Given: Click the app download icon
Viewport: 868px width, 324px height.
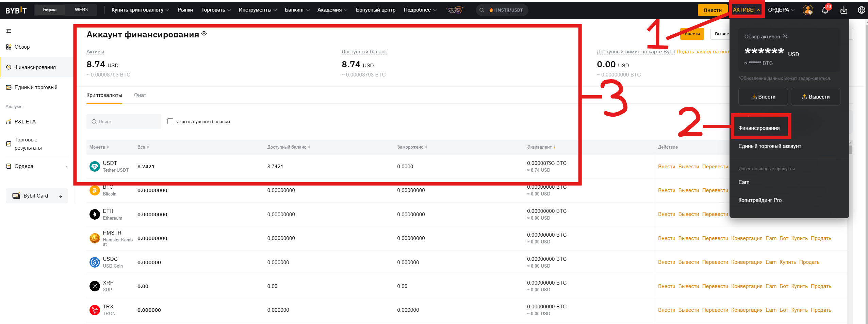Looking at the screenshot, I should pos(844,10).
